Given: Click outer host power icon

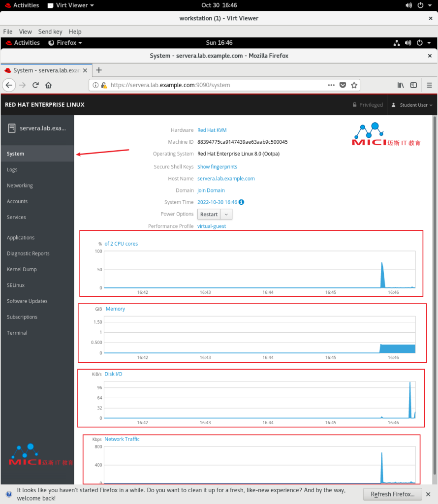Looking at the screenshot, I should pyautogui.click(x=420, y=5).
